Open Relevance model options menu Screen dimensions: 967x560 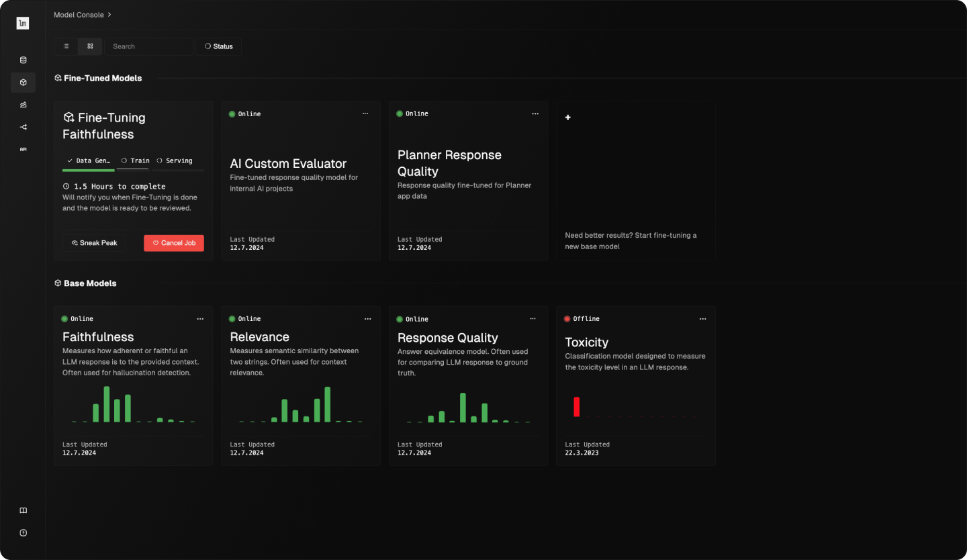[x=367, y=319]
